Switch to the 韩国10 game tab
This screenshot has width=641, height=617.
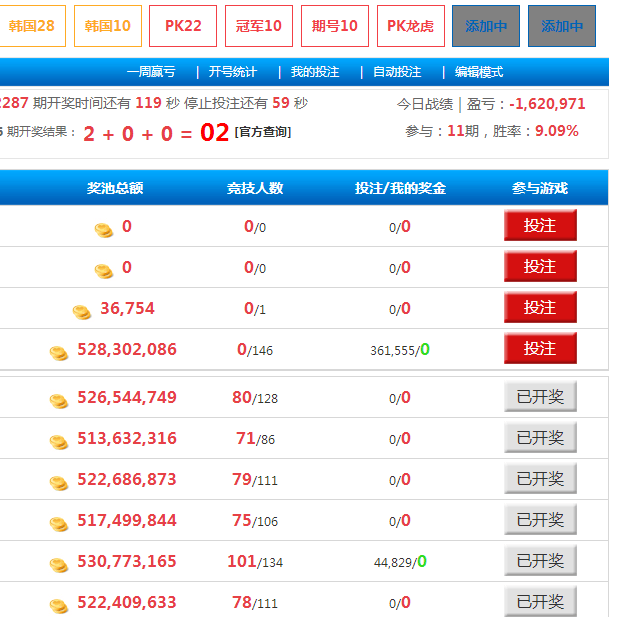tap(108, 26)
